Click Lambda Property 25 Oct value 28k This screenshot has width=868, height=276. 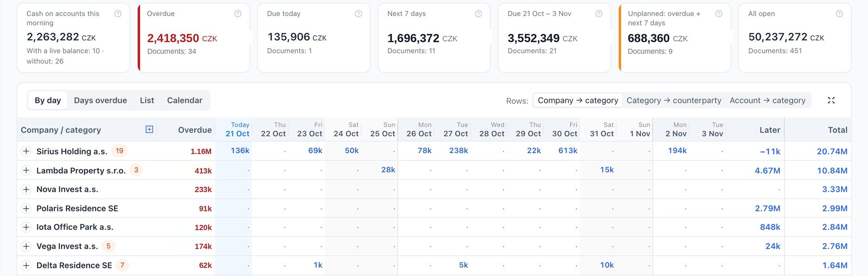pyautogui.click(x=388, y=170)
